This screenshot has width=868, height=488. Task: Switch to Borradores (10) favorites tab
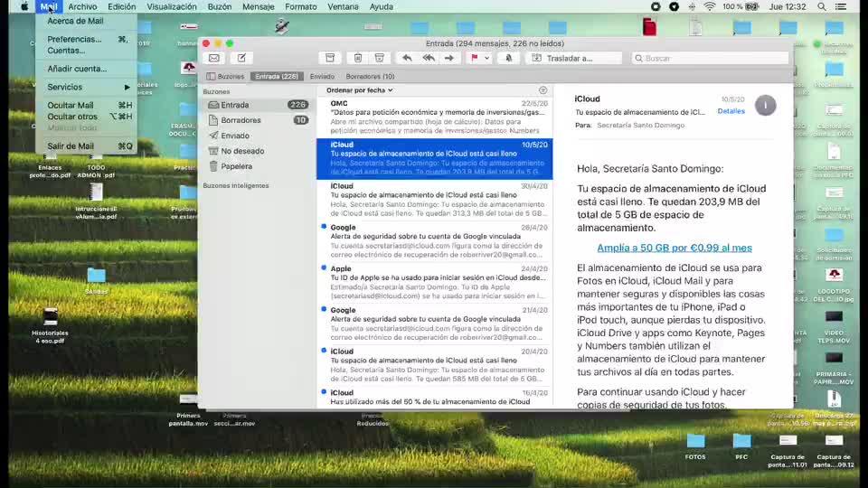[370, 76]
